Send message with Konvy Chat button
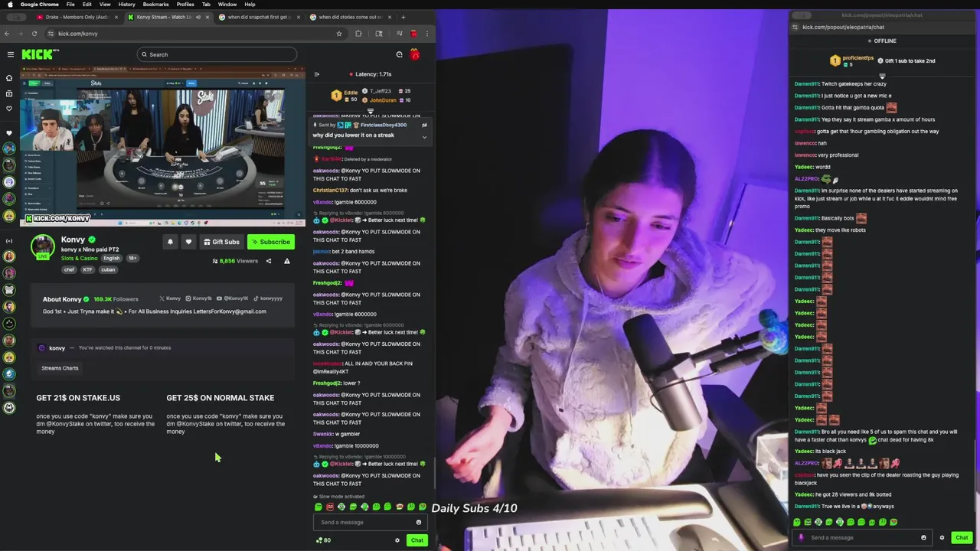The height and width of the screenshot is (551, 980). pyautogui.click(x=416, y=540)
